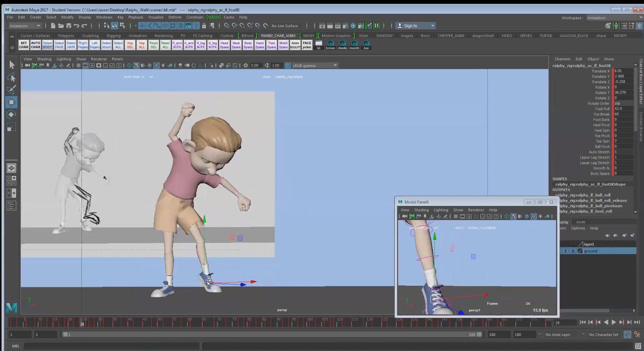This screenshot has height=351, width=644.
Task: Toggle use all lights in main viewport
Action: pos(163,65)
